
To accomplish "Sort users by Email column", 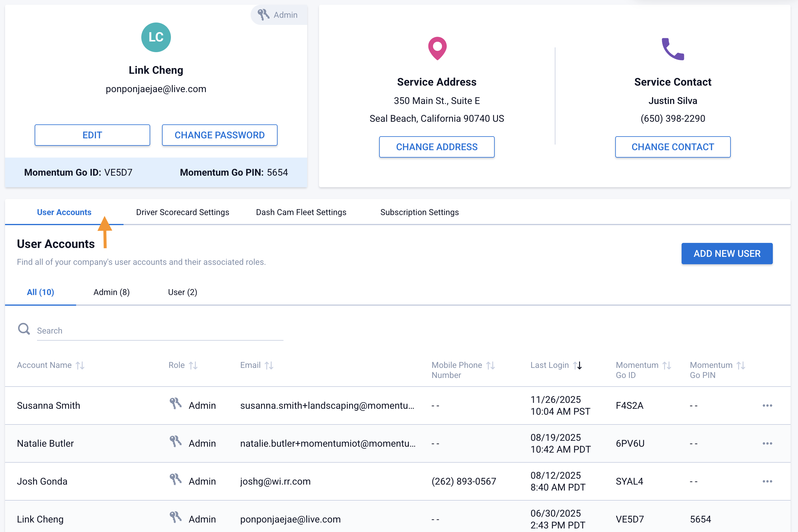I will click(269, 366).
